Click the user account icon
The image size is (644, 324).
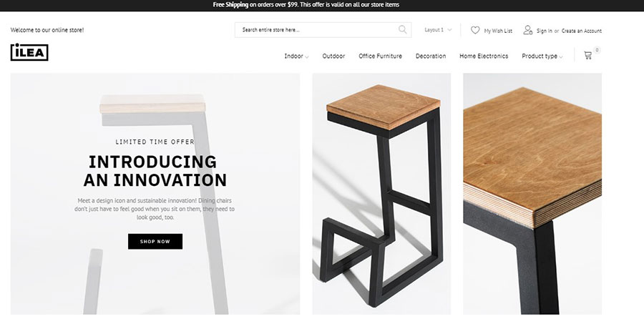click(528, 30)
